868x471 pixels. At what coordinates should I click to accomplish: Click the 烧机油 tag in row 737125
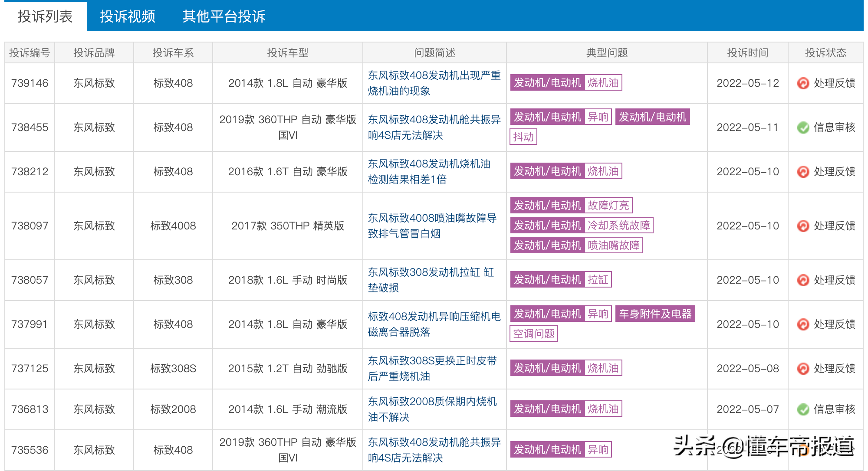603,368
